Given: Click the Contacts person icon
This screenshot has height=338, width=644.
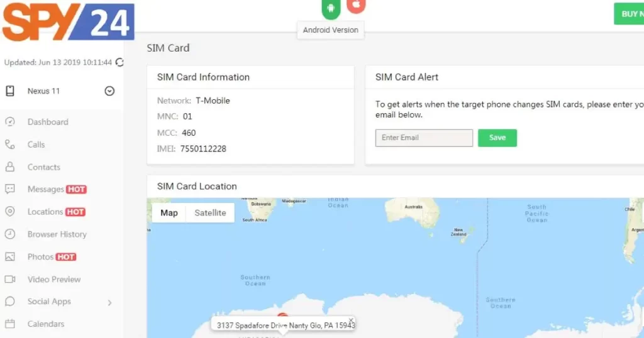Looking at the screenshot, I should (10, 167).
